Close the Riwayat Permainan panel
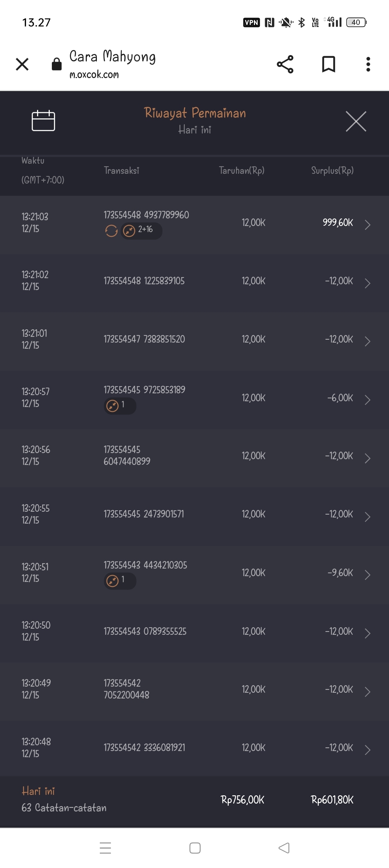 (356, 121)
